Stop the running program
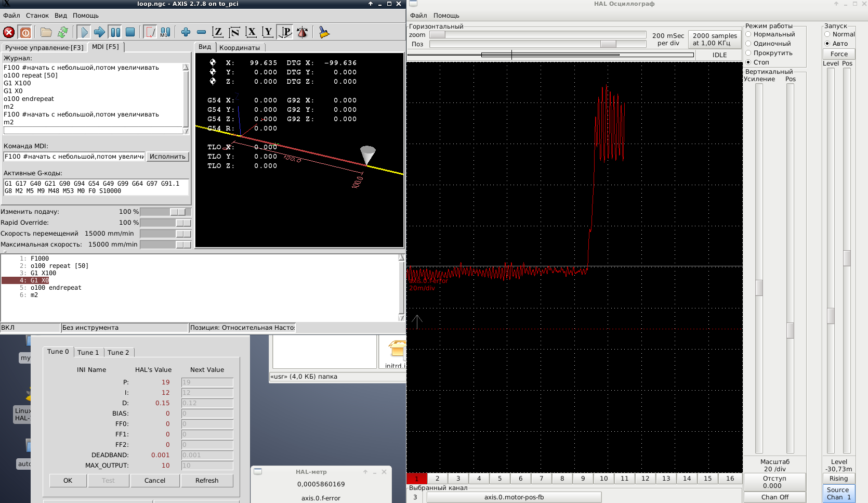This screenshot has width=868, height=503. (130, 32)
